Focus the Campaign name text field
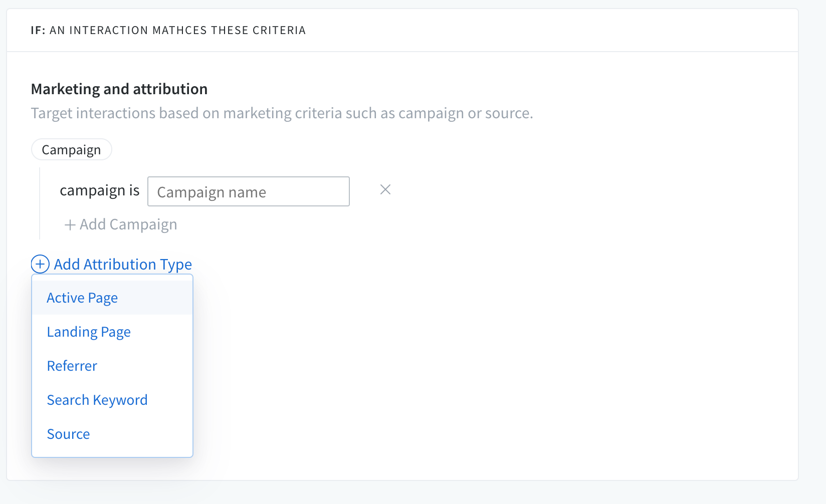This screenshot has width=826, height=504. [248, 191]
